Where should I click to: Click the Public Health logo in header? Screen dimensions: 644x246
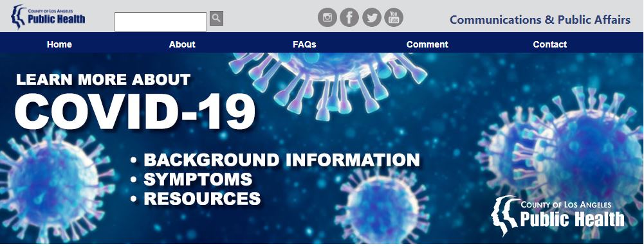coord(48,17)
